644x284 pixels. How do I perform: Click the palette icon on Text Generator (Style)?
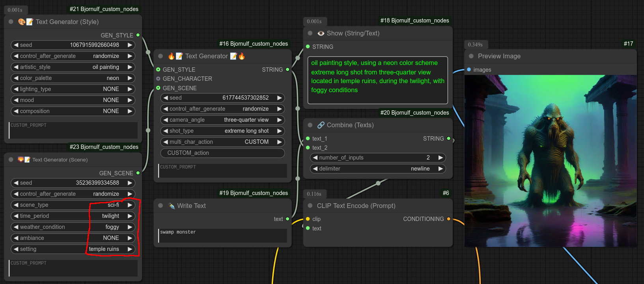[22, 22]
